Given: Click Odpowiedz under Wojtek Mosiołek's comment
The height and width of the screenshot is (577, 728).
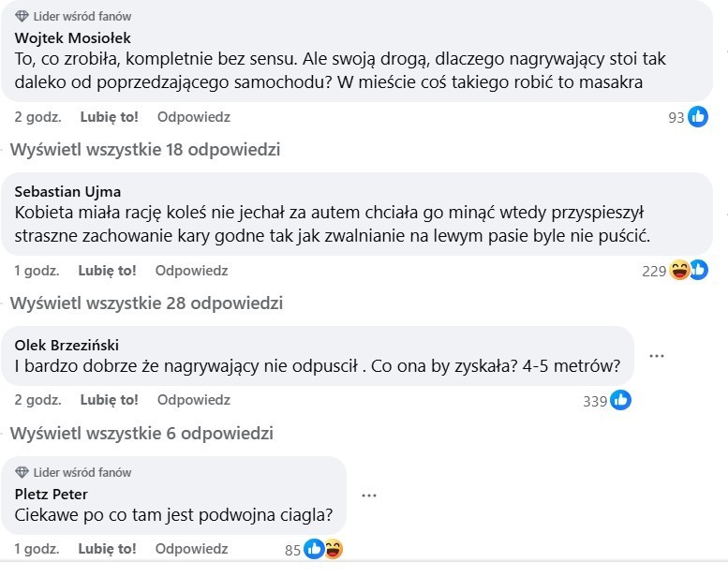Looking at the screenshot, I should tap(193, 117).
